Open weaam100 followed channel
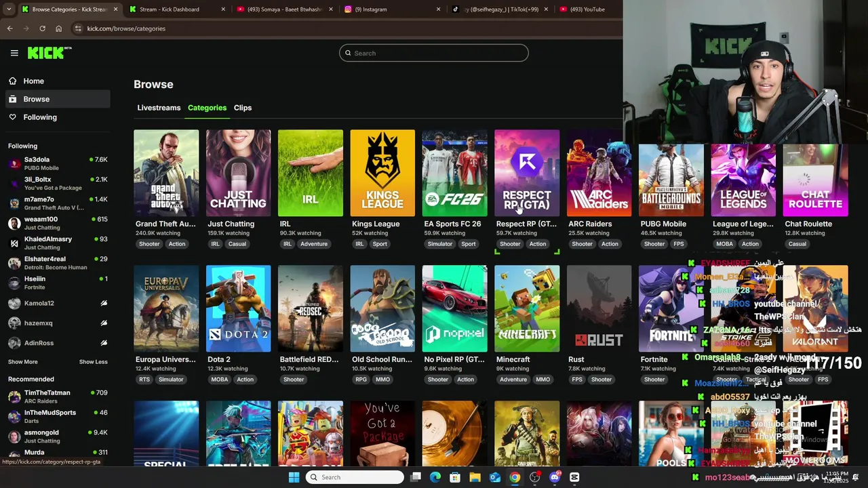This screenshot has height=488, width=868. (x=58, y=223)
